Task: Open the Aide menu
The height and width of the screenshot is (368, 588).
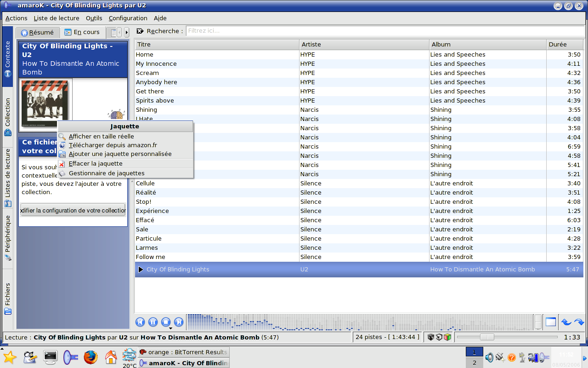Action: [x=160, y=18]
